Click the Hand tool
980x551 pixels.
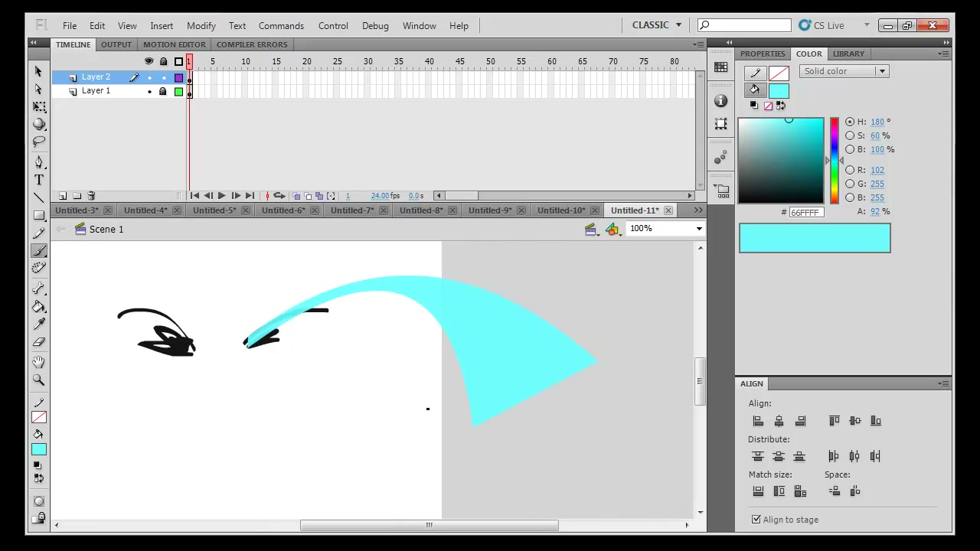click(x=39, y=361)
